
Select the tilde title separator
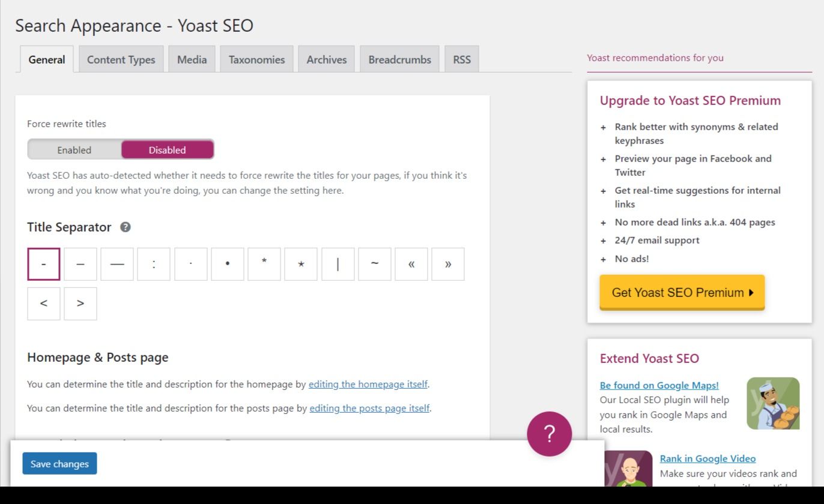[x=375, y=264]
